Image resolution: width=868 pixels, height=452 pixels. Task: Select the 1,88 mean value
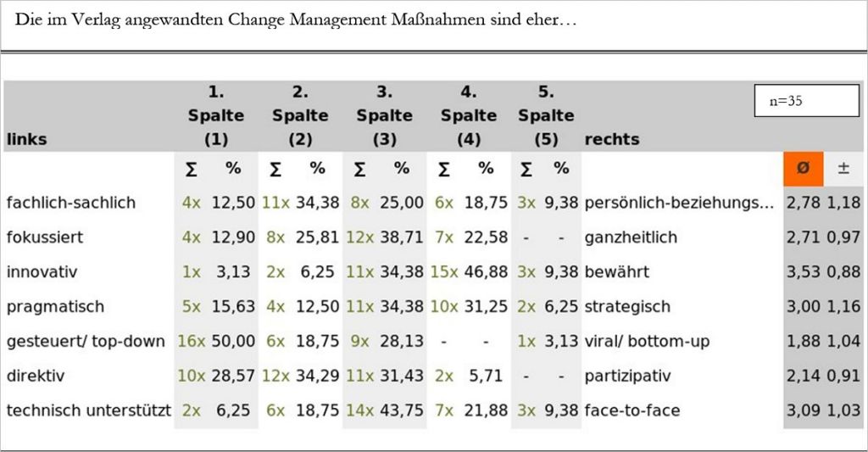[803, 341]
